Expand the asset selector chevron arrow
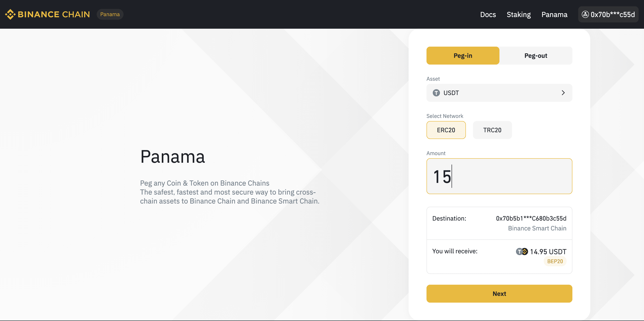 tap(563, 93)
